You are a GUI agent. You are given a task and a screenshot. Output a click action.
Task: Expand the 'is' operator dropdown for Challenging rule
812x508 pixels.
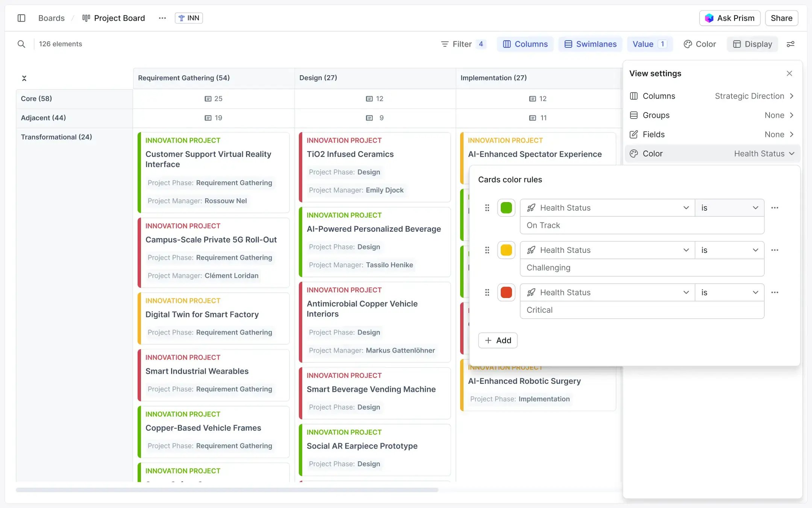[x=729, y=250]
